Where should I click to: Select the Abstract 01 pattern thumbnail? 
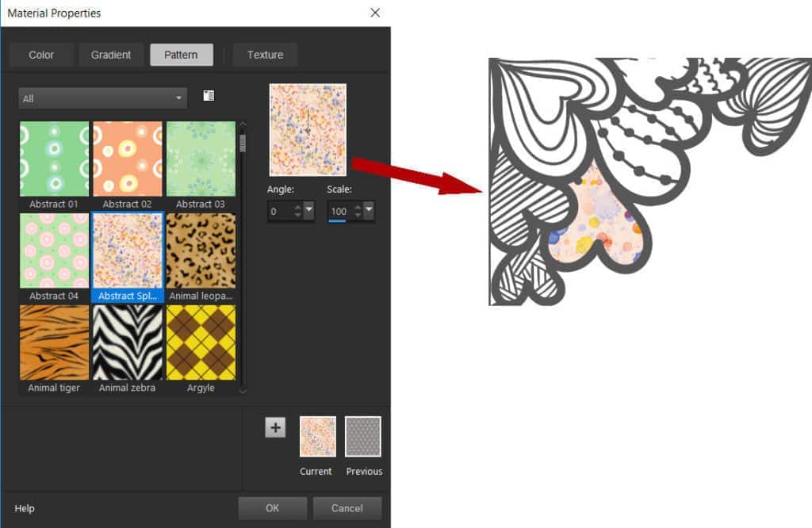tap(54, 159)
